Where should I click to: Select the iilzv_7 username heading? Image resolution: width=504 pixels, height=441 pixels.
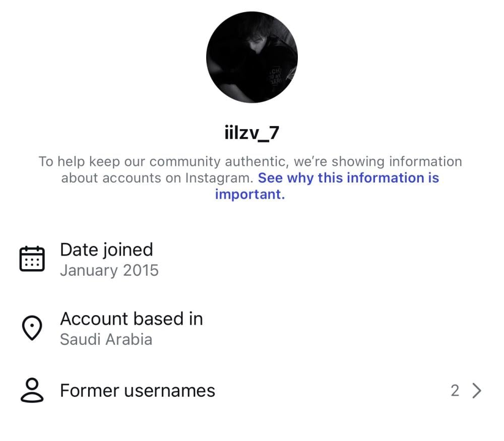[251, 133]
